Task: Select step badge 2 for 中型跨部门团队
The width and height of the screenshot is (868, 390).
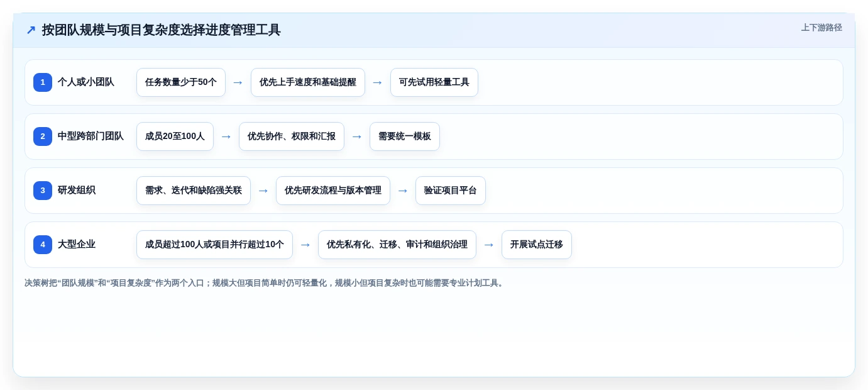Action: [x=43, y=136]
